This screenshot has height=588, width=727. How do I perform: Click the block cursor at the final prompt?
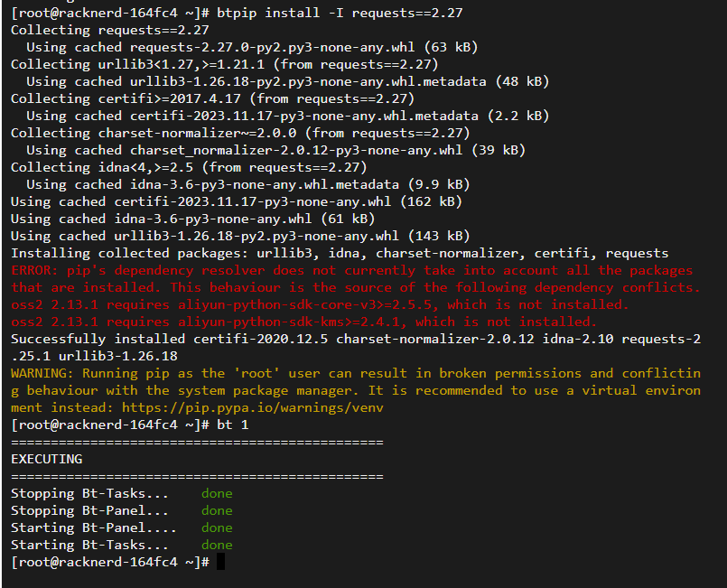point(220,562)
